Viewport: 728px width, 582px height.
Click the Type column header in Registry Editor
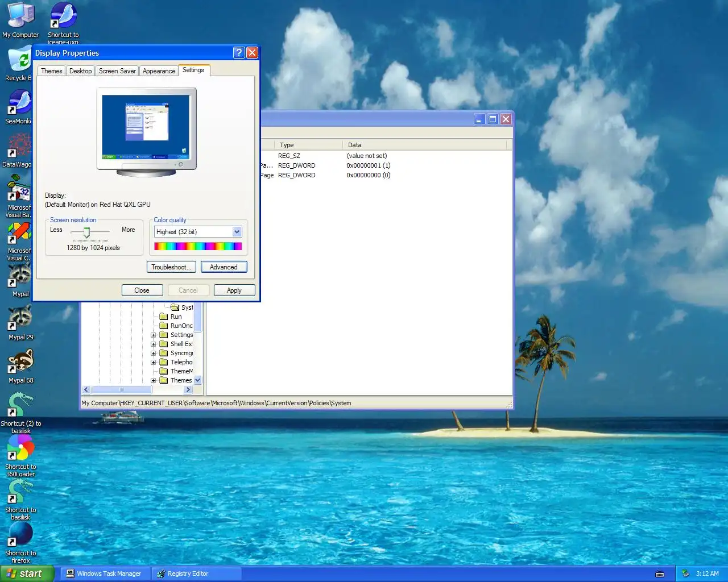308,145
